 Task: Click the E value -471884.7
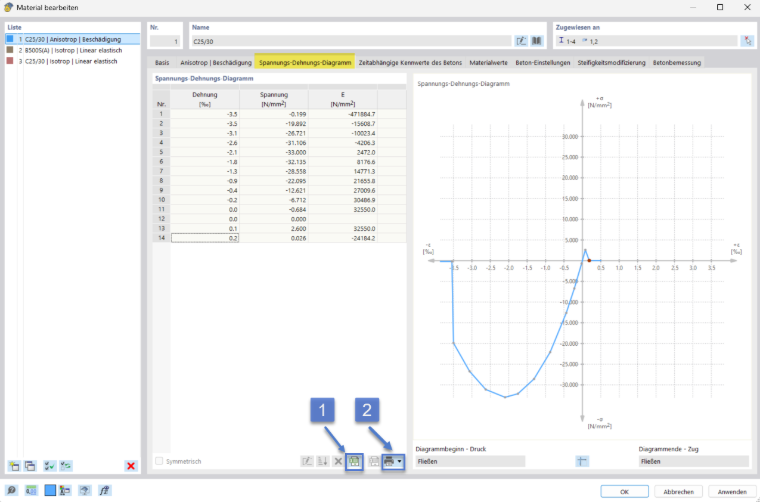click(343, 114)
